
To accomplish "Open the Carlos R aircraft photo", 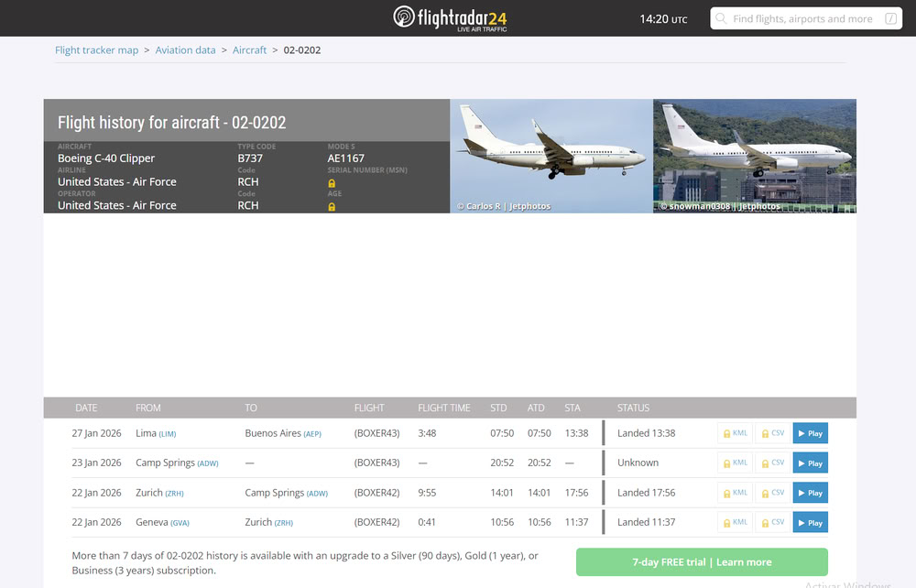I will click(551, 156).
